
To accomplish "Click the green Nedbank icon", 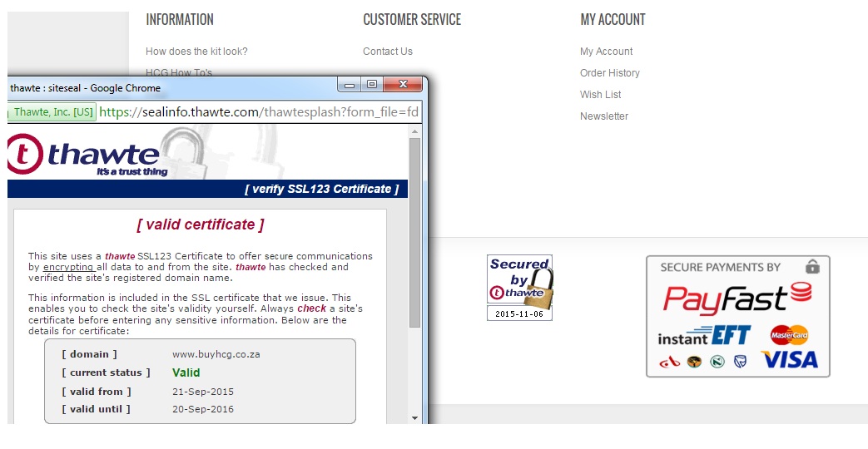I will click(717, 362).
